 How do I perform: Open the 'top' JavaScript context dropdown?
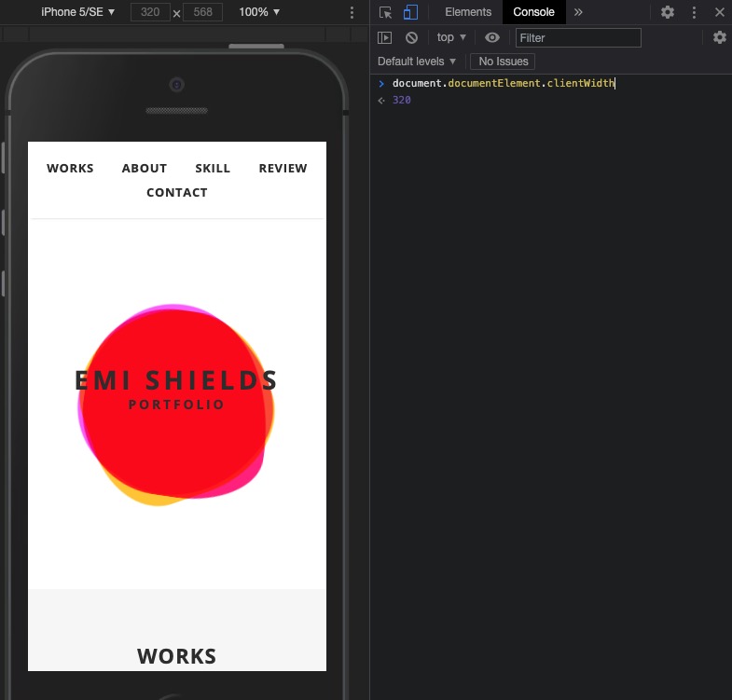point(451,37)
